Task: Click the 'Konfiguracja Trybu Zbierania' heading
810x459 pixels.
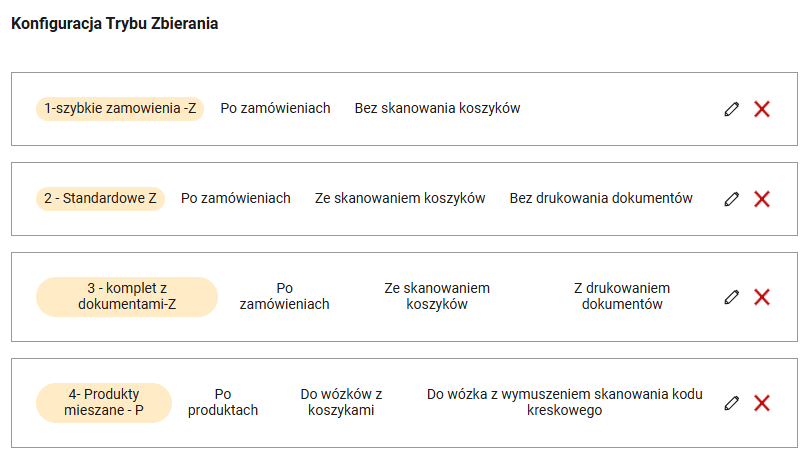Action: pos(114,24)
